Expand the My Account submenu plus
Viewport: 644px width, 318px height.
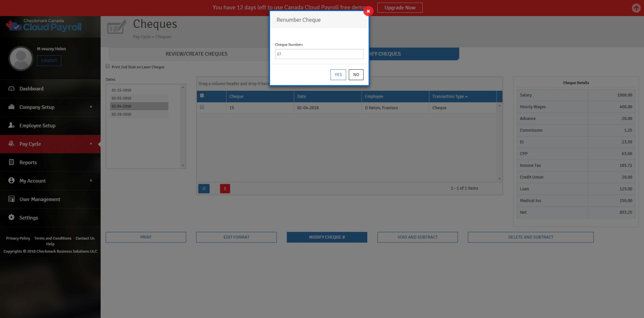(x=91, y=181)
